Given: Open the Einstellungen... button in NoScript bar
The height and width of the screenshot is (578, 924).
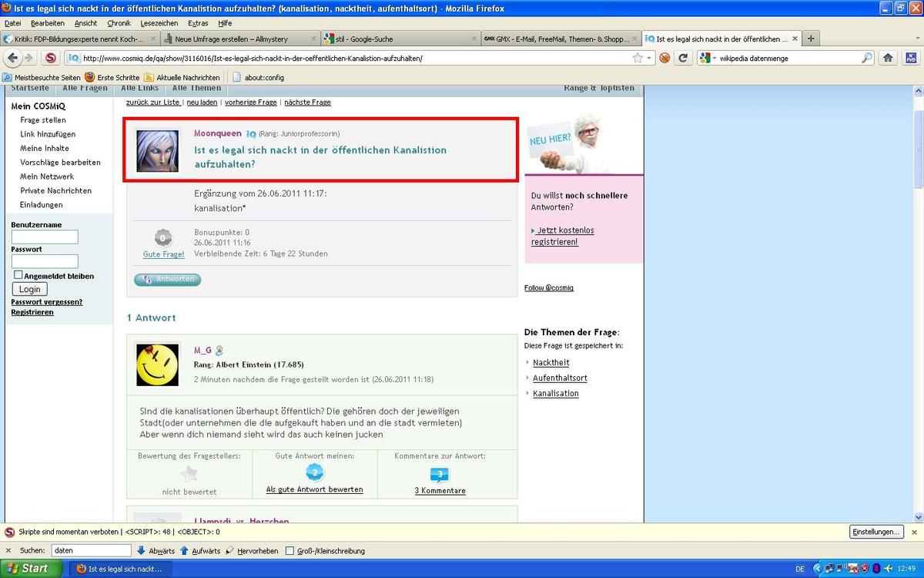Looking at the screenshot, I should [876, 532].
